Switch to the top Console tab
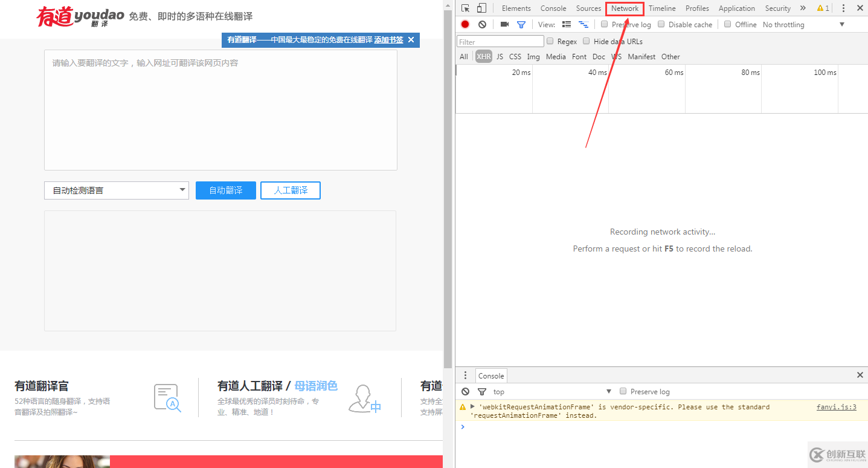 point(553,8)
